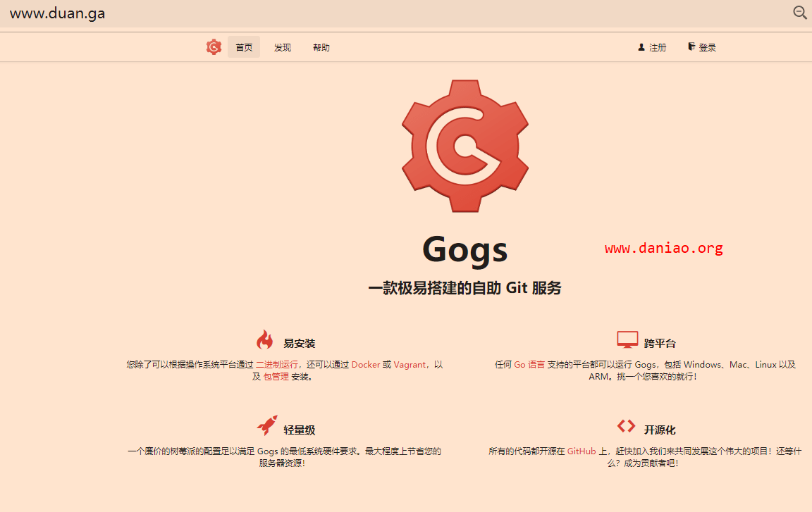Viewport: 812px width, 512px height.
Task: Follow the Docker link
Action: pos(366,365)
